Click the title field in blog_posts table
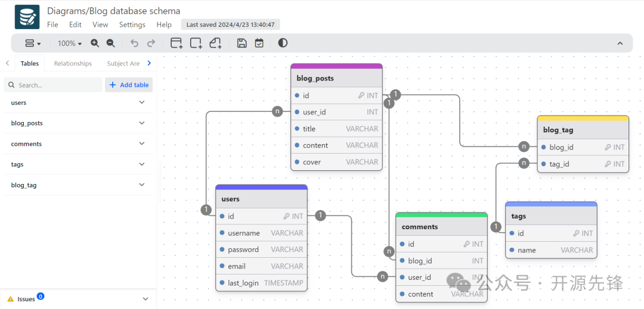The width and height of the screenshot is (644, 309). (336, 129)
